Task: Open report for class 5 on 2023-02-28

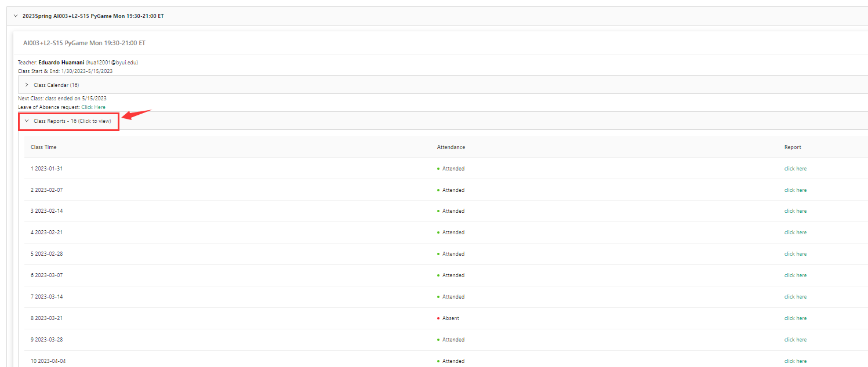Action: (x=795, y=254)
